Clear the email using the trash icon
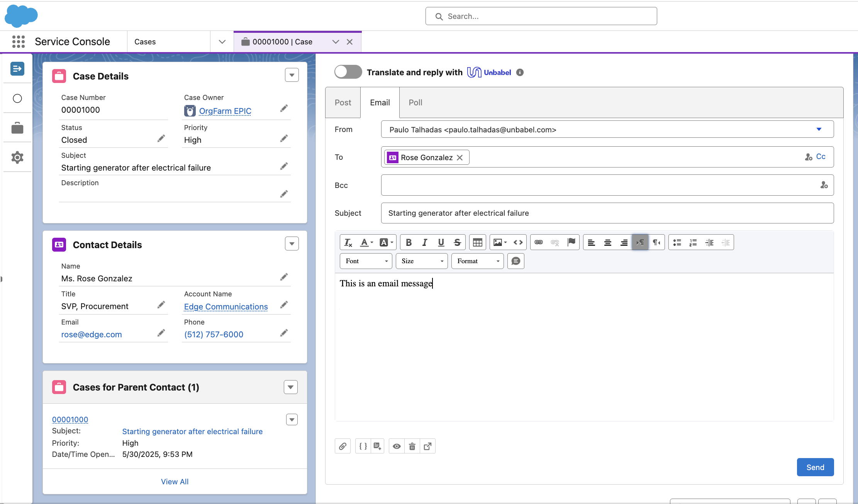This screenshot has height=504, width=858. 412,446
